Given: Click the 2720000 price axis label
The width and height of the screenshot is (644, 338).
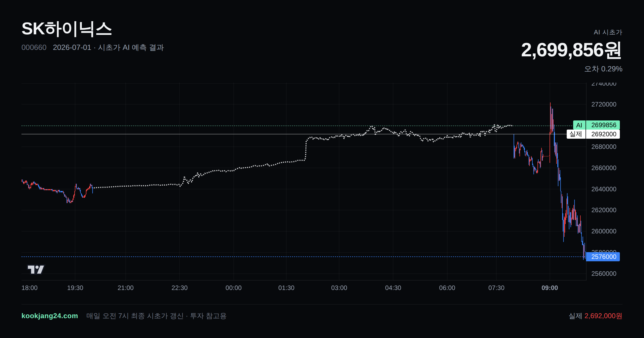Looking at the screenshot, I should [x=604, y=104].
